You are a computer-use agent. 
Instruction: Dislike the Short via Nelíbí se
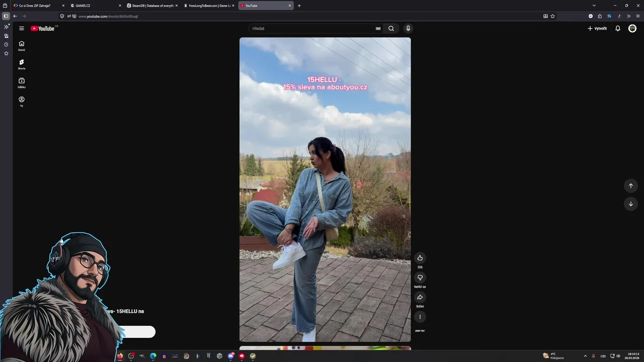420,278
